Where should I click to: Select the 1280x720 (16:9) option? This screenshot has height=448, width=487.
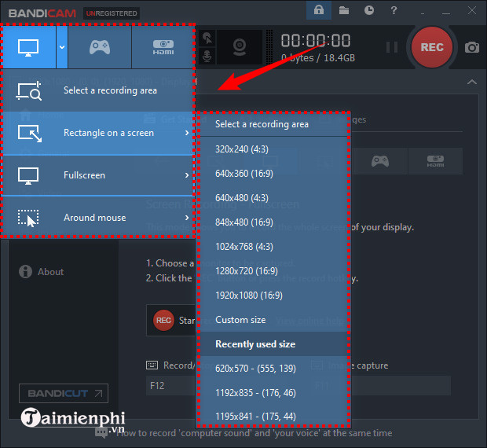click(x=273, y=271)
